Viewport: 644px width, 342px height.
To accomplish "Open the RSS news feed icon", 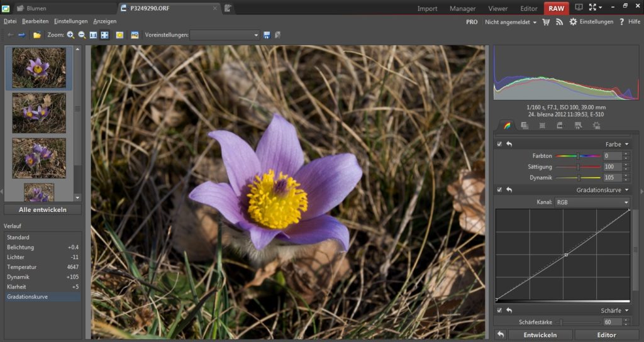I will tap(559, 21).
